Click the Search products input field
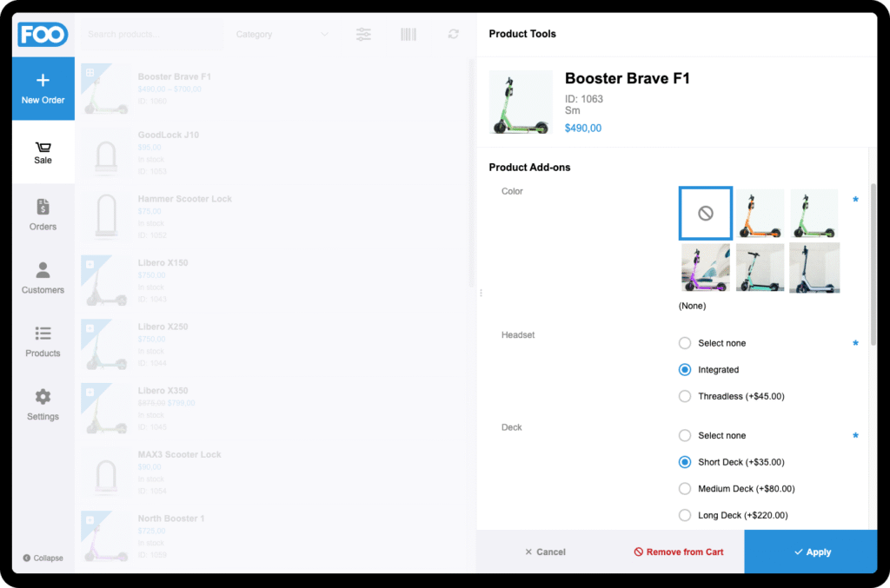 [x=151, y=35]
